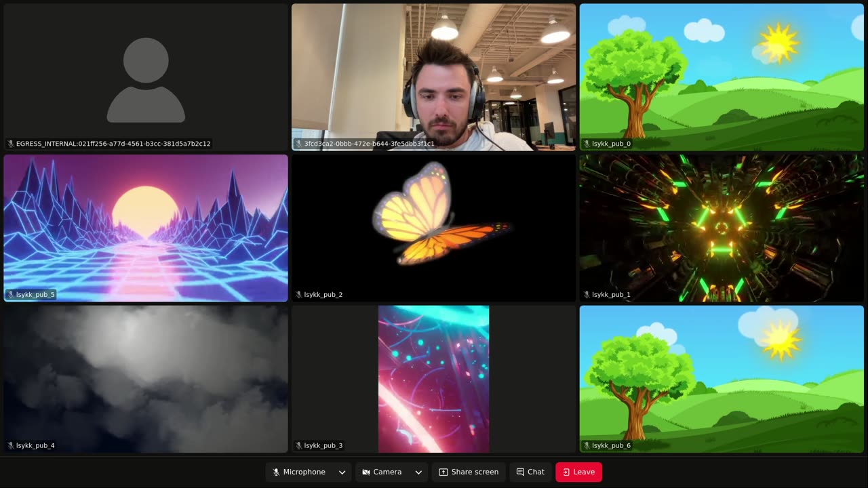The width and height of the screenshot is (868, 488).
Task: Click muted mic icon on lsykk_pub_1 tile
Action: tap(587, 295)
